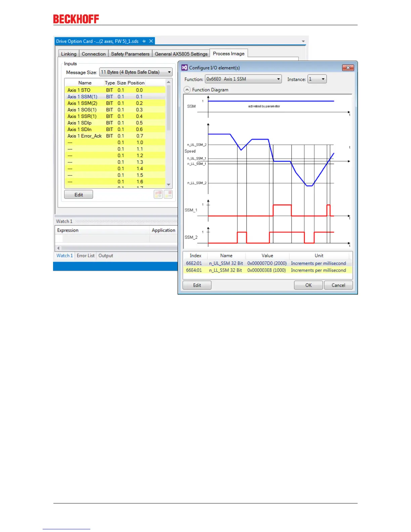Click the Position column header
Image resolution: width=411 pixels, height=532 pixels.
(x=136, y=83)
